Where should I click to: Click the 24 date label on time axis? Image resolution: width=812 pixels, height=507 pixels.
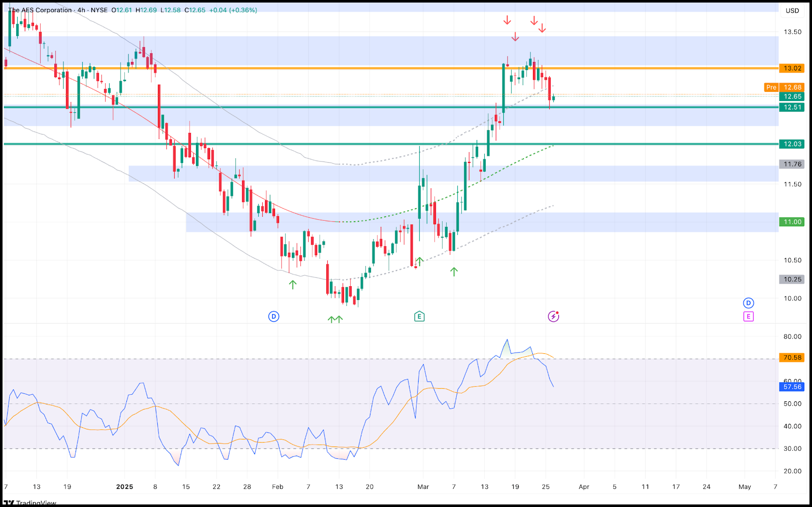click(x=706, y=487)
